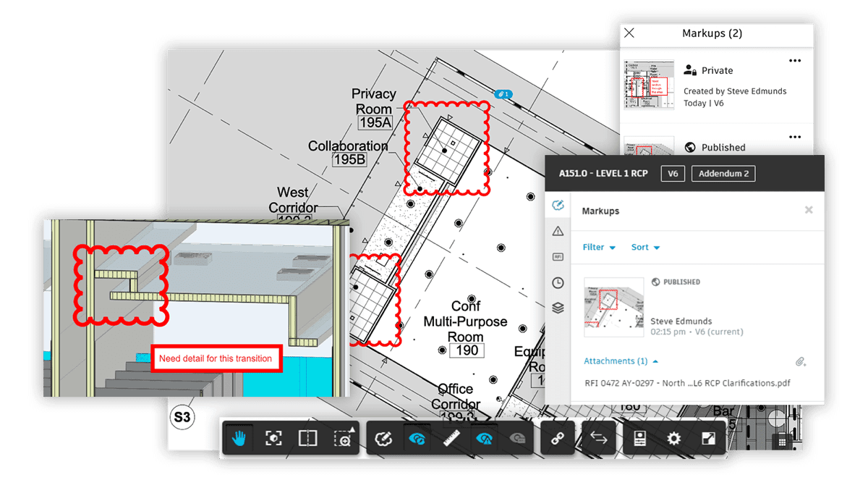Image resolution: width=868 pixels, height=488 pixels.
Task: Toggle issues visibility eye icon
Action: 484,439
